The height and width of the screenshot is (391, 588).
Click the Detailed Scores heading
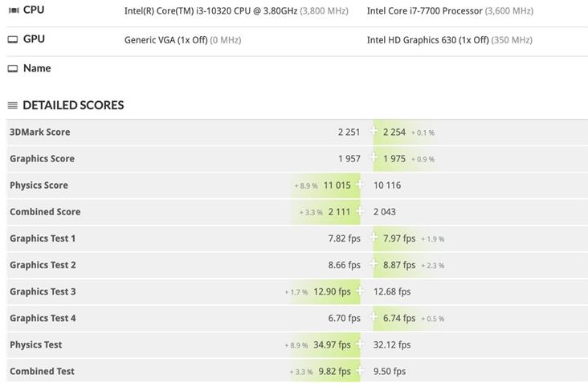click(x=73, y=105)
